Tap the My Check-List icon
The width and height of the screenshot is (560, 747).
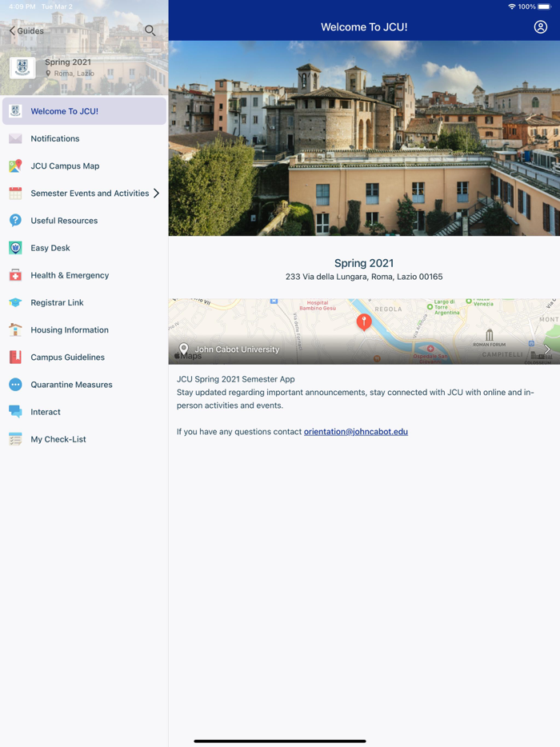[x=15, y=439]
